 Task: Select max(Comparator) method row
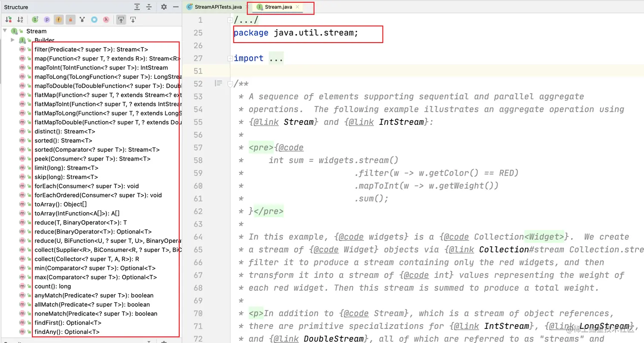click(96, 277)
